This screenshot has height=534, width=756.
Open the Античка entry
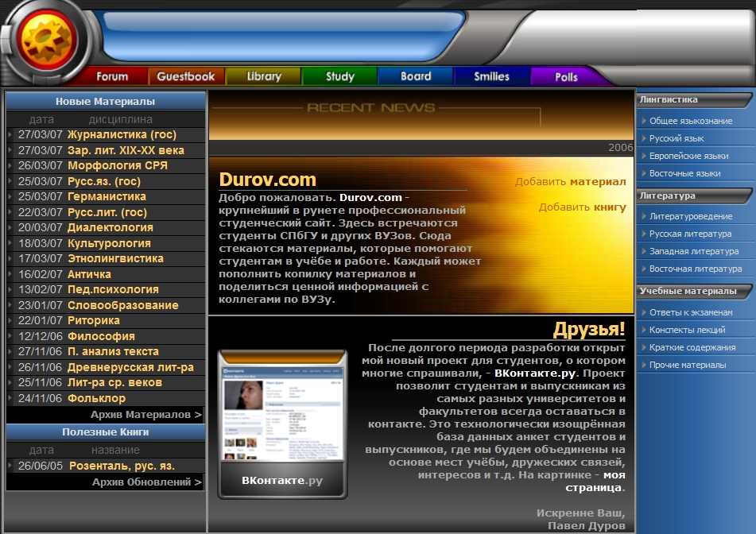click(89, 274)
